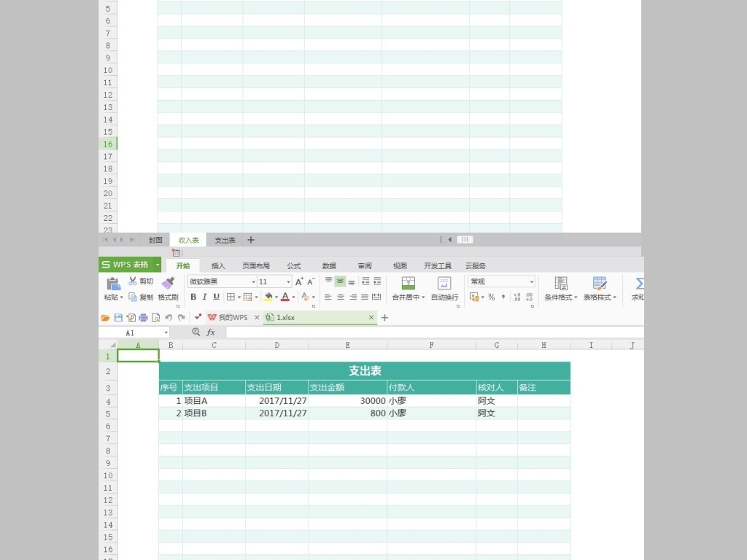Screen dimensions: 747x560
Task: Click the Merge and Center (合并居中) icon
Action: 409,284
